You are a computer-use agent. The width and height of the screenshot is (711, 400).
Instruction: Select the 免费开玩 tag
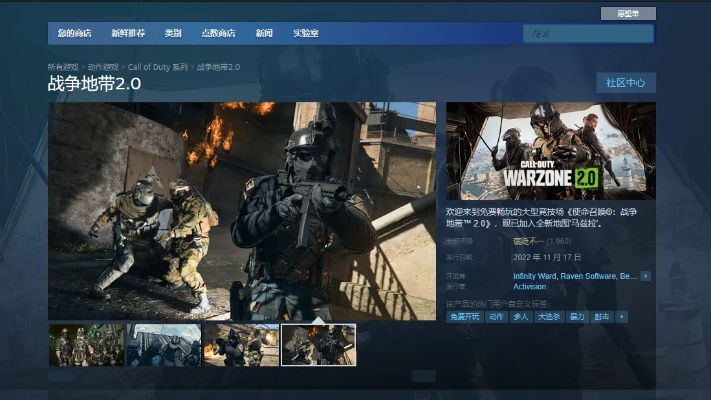[464, 316]
